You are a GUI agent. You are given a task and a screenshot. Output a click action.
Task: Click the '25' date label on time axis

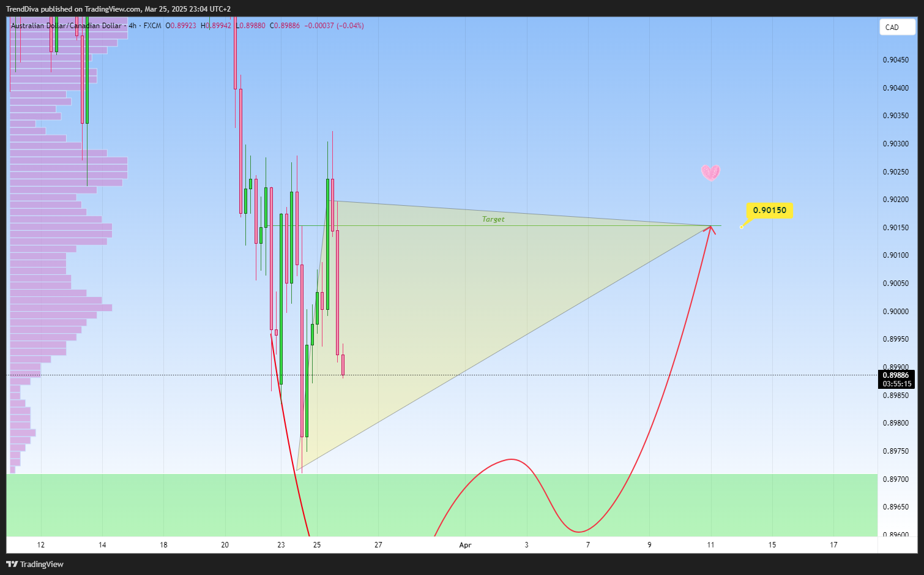pos(317,545)
